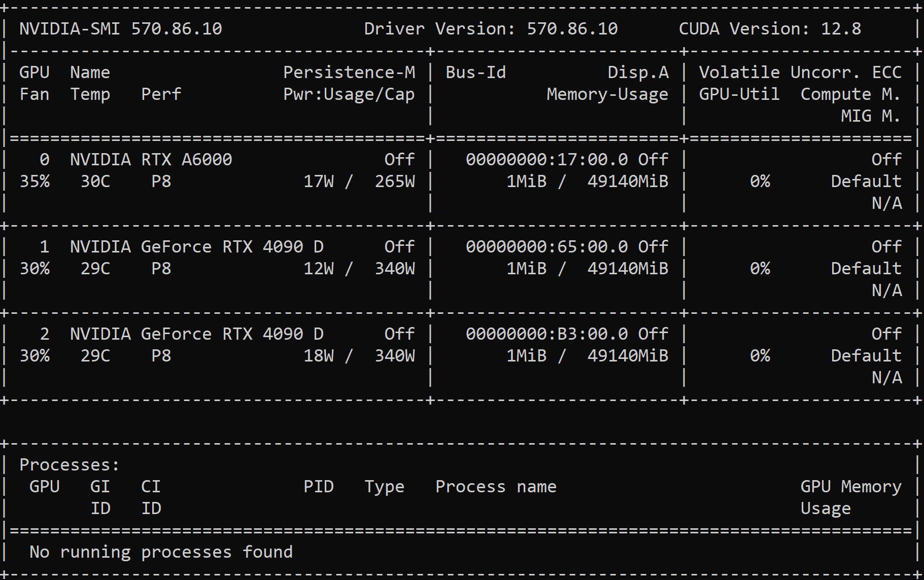924x580 pixels.
Task: Click the 'No running processes found' message
Action: [161, 552]
